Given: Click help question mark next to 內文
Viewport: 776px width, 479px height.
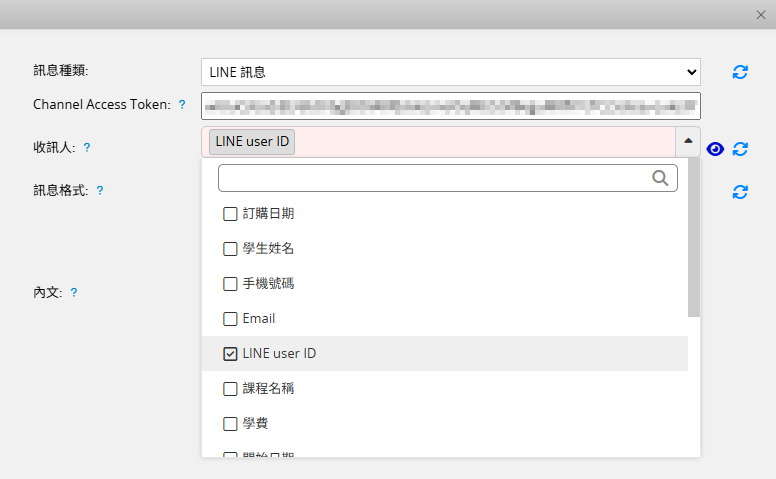Looking at the screenshot, I should [74, 293].
